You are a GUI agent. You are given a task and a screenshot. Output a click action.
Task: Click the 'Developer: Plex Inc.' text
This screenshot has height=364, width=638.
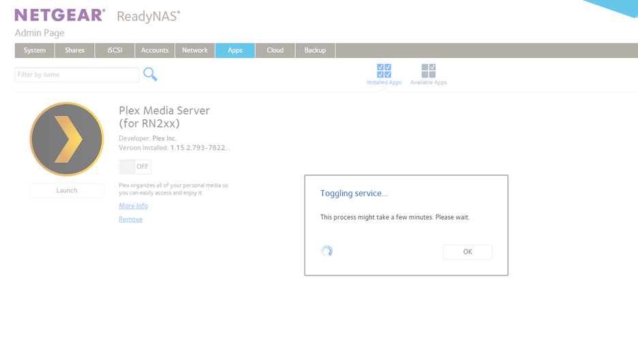pos(148,138)
